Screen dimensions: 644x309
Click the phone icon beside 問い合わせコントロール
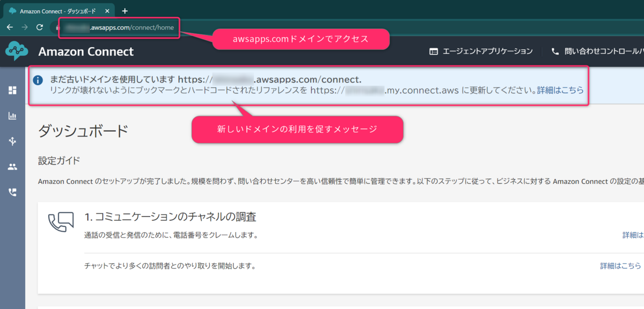click(555, 52)
